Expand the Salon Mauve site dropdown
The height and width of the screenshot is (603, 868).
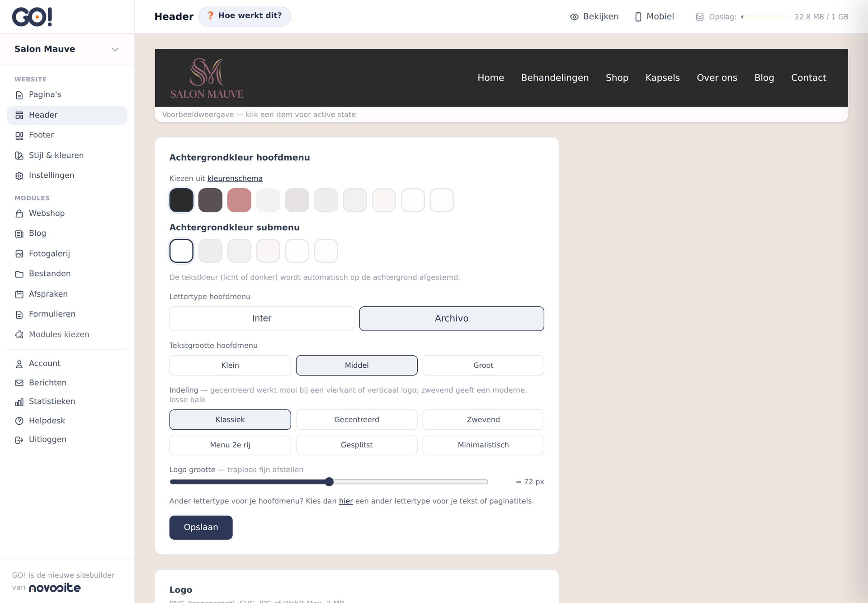coord(115,49)
